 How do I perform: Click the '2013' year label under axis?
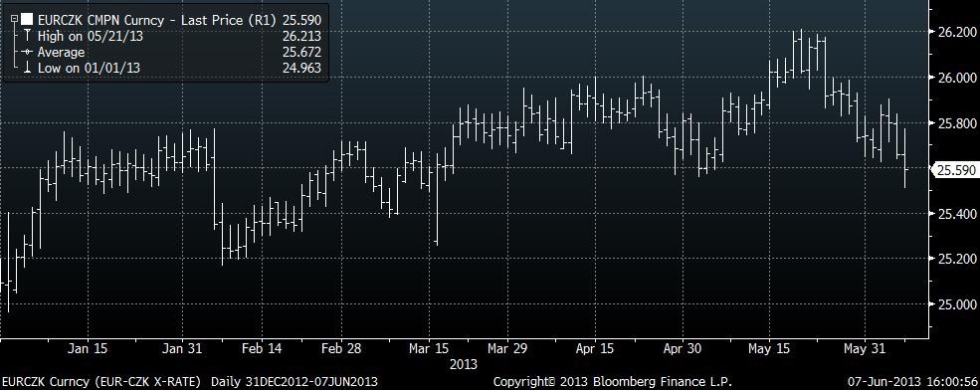point(463,364)
